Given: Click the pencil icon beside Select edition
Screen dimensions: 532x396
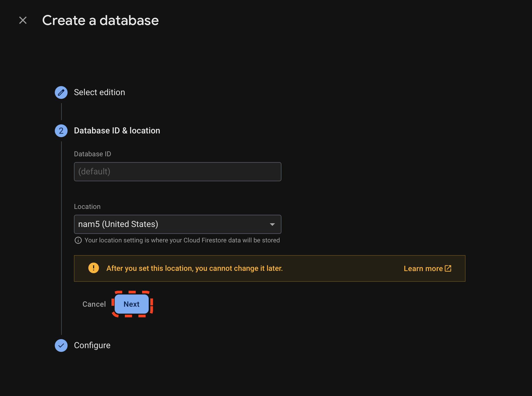Looking at the screenshot, I should tap(61, 92).
